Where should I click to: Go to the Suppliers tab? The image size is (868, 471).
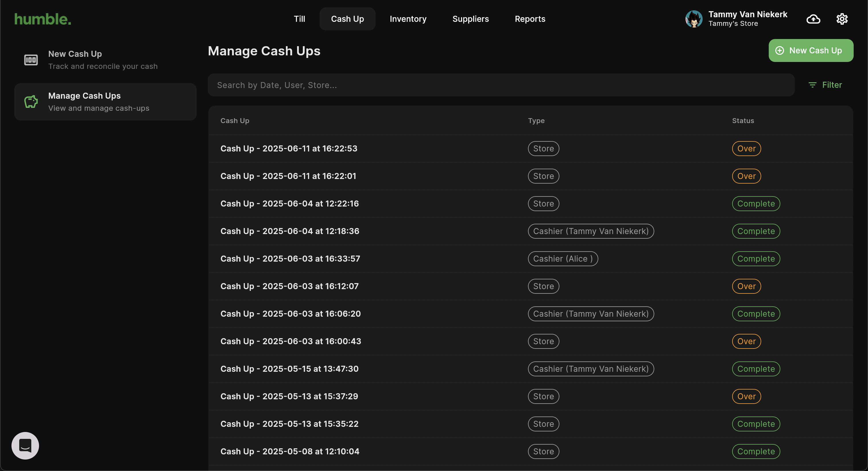pos(470,19)
